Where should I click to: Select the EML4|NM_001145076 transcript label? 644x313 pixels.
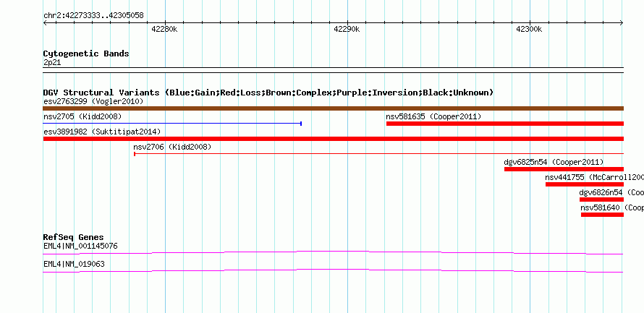[x=80, y=246]
